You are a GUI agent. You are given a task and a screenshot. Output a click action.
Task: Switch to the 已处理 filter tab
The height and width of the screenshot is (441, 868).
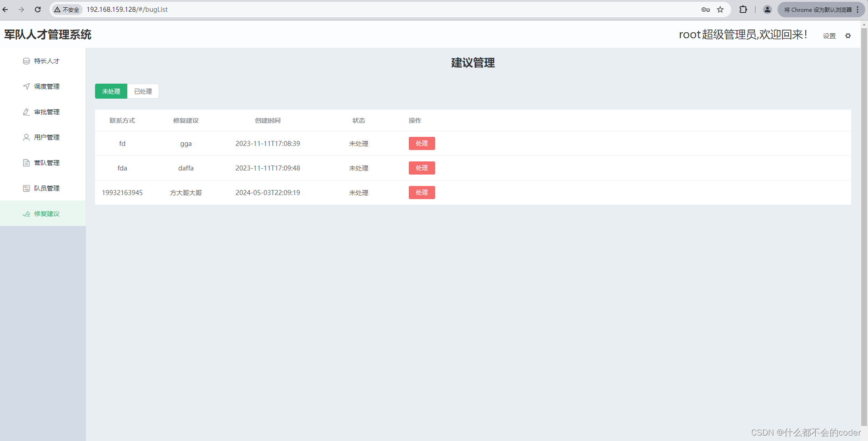pos(143,91)
